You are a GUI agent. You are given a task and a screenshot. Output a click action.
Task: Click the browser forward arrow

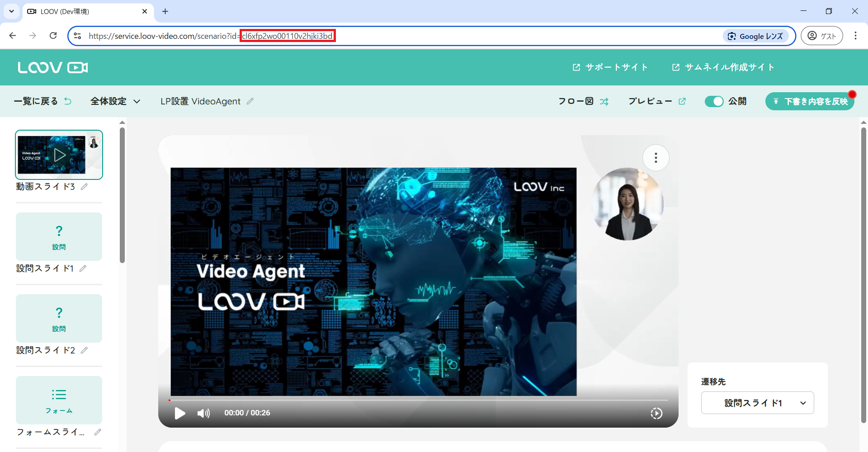coord(33,36)
